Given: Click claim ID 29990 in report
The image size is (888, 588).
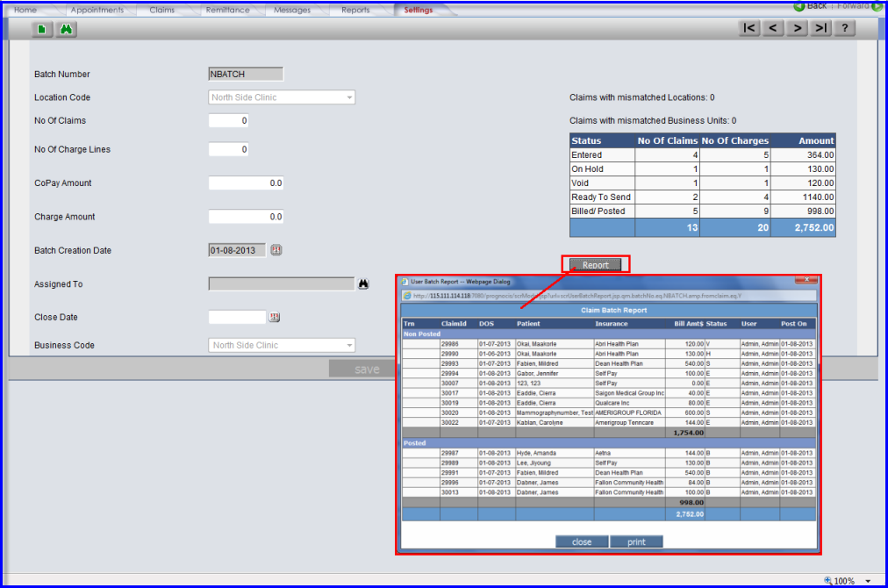Looking at the screenshot, I should (449, 354).
